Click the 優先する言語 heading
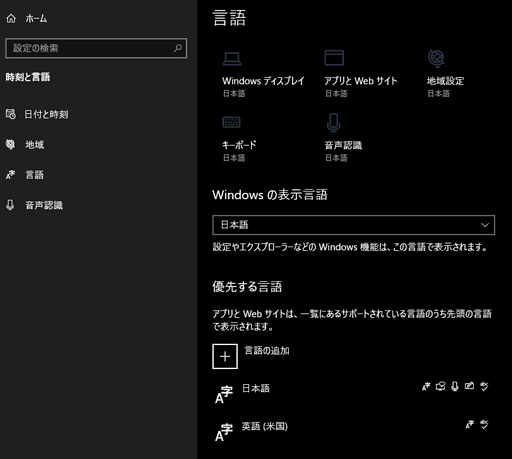512x459 pixels. coord(247,287)
